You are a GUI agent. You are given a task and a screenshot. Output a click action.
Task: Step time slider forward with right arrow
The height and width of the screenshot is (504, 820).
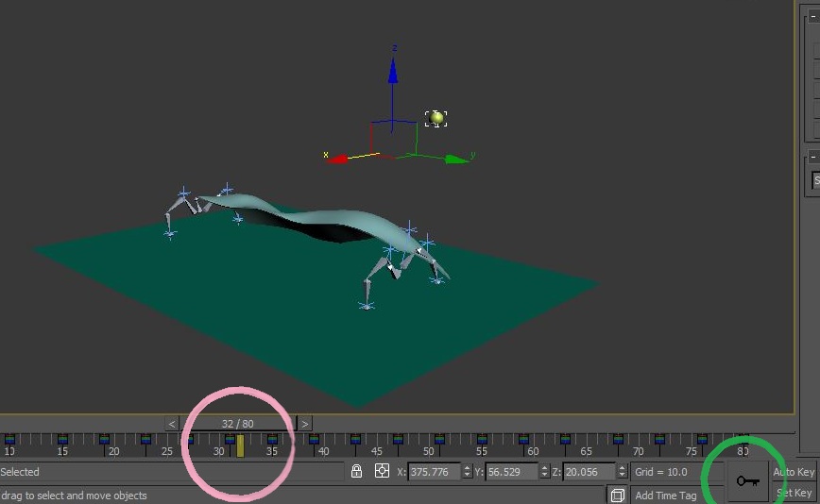click(305, 424)
